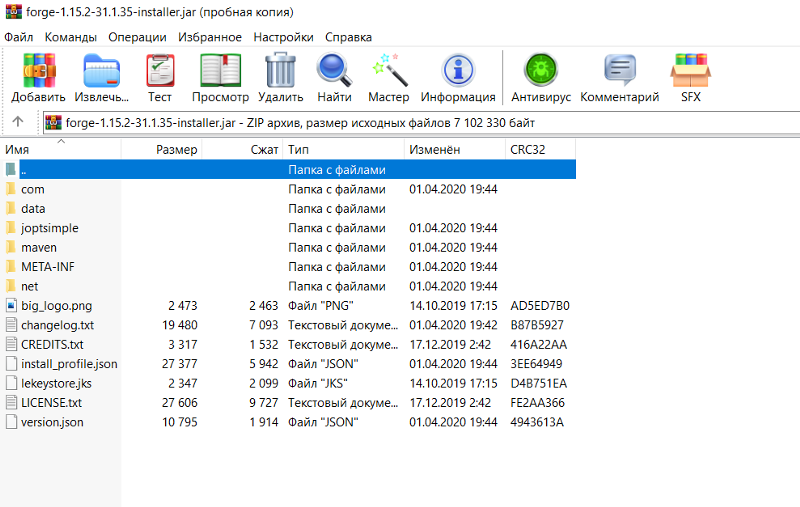
Task: Open the Файл menu
Action: coord(19,37)
